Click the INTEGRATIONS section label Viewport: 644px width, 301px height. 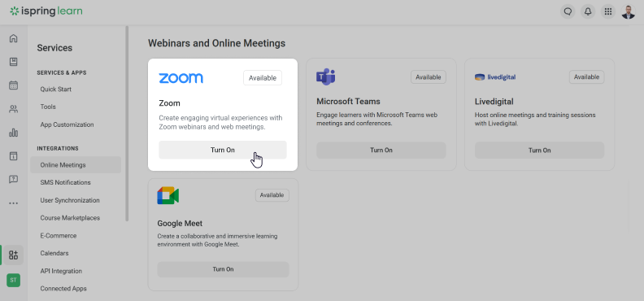coord(58,148)
